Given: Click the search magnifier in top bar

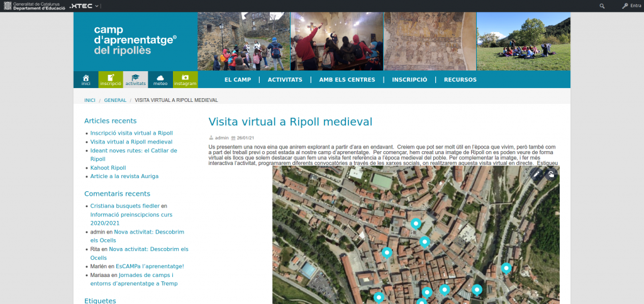Looking at the screenshot, I should pos(602,6).
